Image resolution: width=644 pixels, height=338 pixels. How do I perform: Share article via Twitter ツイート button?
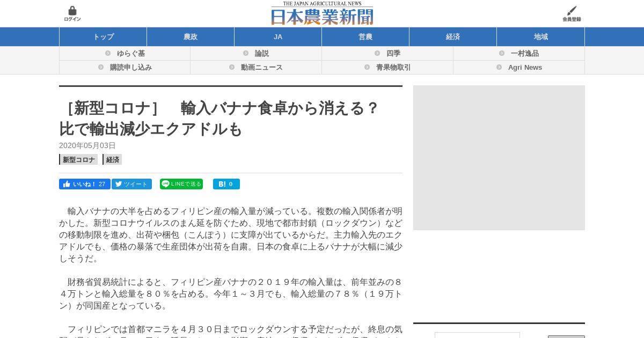[x=131, y=184]
